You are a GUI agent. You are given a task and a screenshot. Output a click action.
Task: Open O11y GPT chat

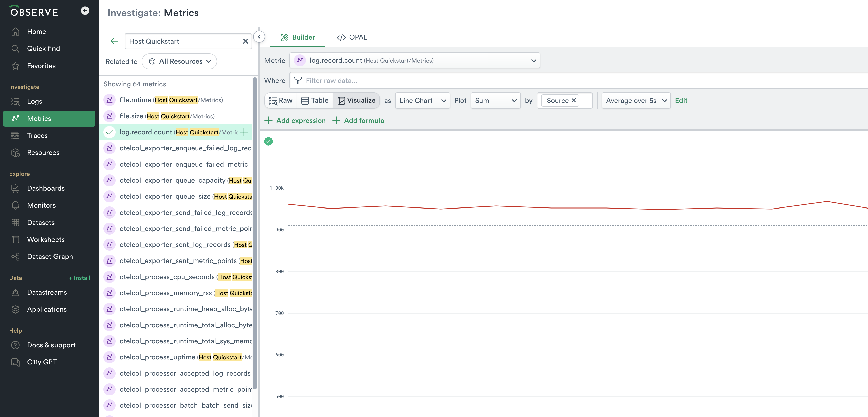click(x=42, y=362)
